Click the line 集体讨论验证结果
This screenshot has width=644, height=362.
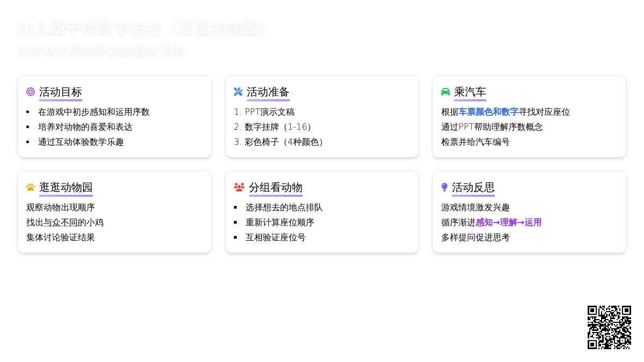coord(61,238)
